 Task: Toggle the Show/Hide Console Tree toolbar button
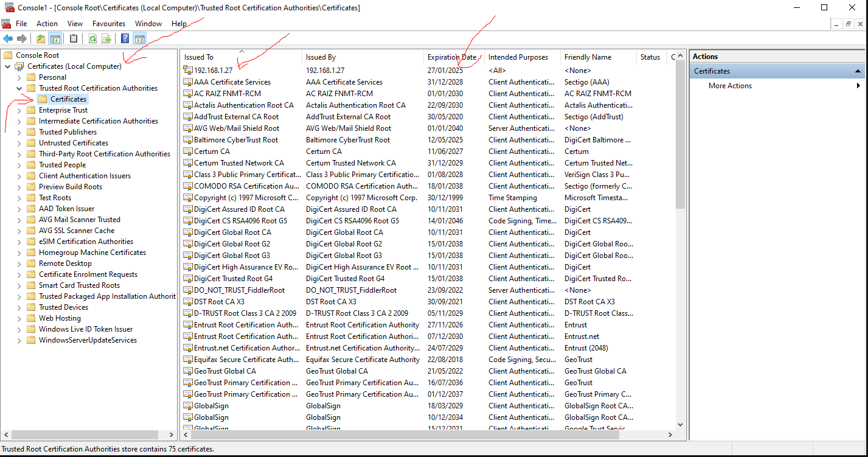[x=55, y=39]
